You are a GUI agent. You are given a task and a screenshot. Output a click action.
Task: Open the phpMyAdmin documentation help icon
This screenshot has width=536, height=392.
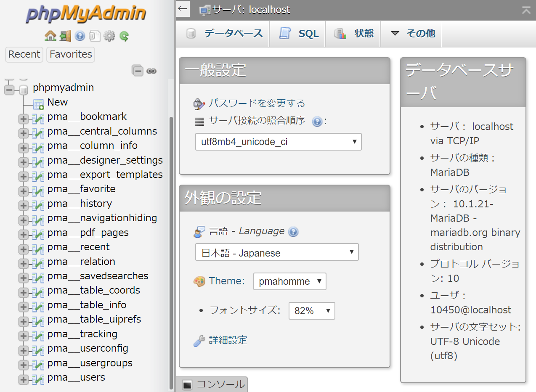[x=80, y=36]
